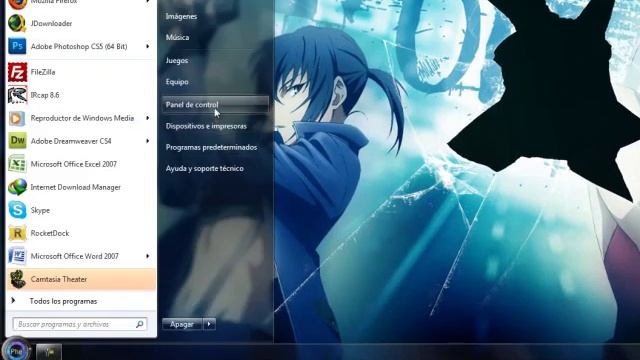
Task: Click the Excel 2007 icon
Action: pyautogui.click(x=17, y=164)
